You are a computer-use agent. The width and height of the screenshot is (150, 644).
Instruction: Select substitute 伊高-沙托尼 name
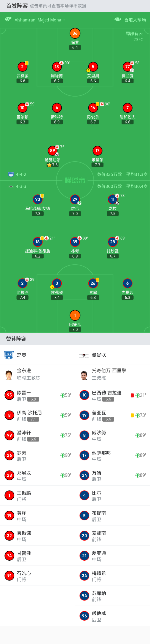click(29, 412)
